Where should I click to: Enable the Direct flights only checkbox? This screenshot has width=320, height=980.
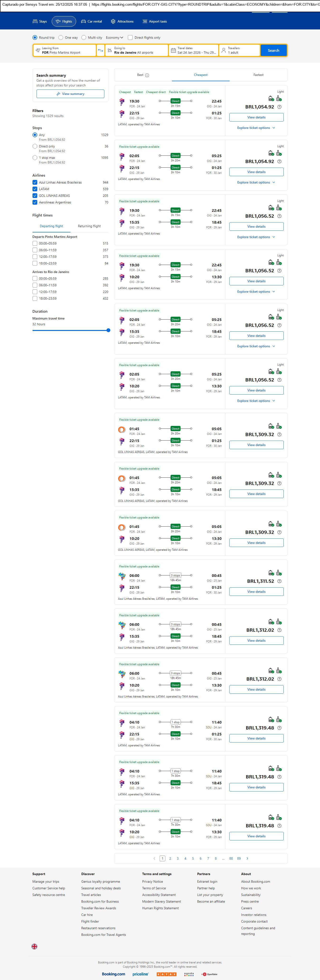click(130, 38)
